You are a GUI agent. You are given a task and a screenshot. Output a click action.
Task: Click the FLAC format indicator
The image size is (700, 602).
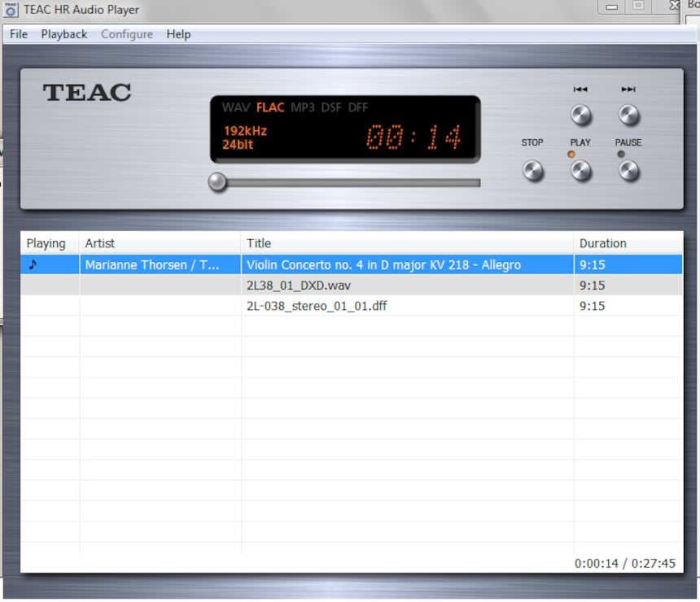click(x=270, y=107)
